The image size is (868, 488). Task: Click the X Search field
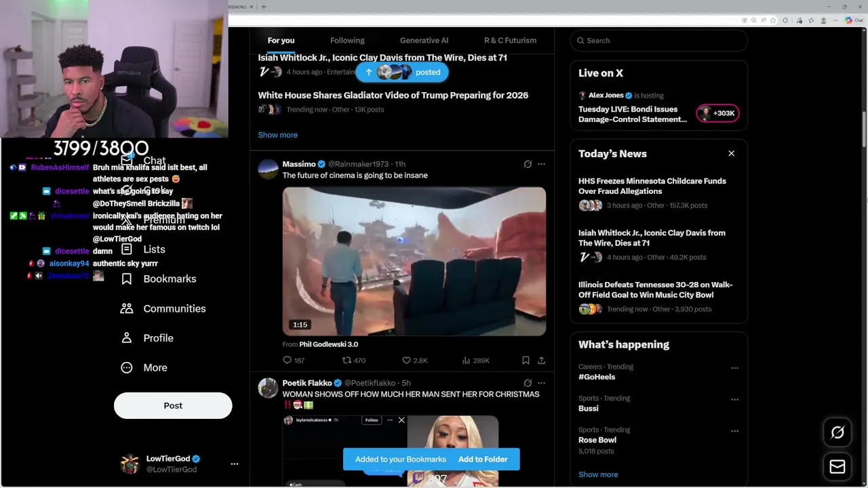coord(658,41)
